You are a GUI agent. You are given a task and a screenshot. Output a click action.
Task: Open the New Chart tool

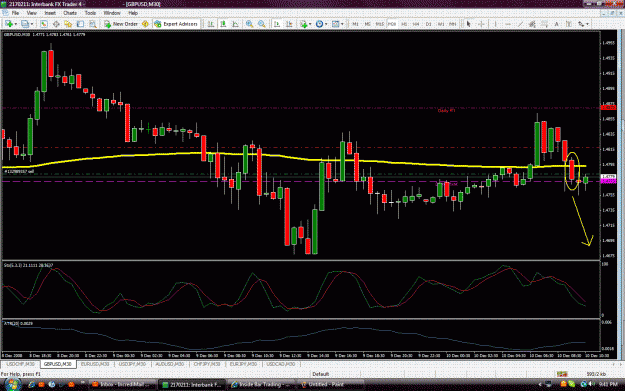coord(8,24)
